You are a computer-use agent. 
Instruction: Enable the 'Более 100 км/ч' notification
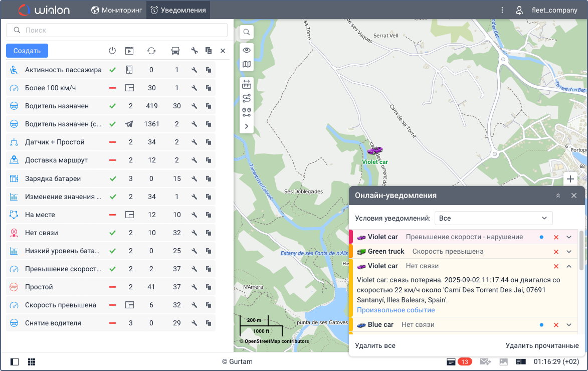113,88
